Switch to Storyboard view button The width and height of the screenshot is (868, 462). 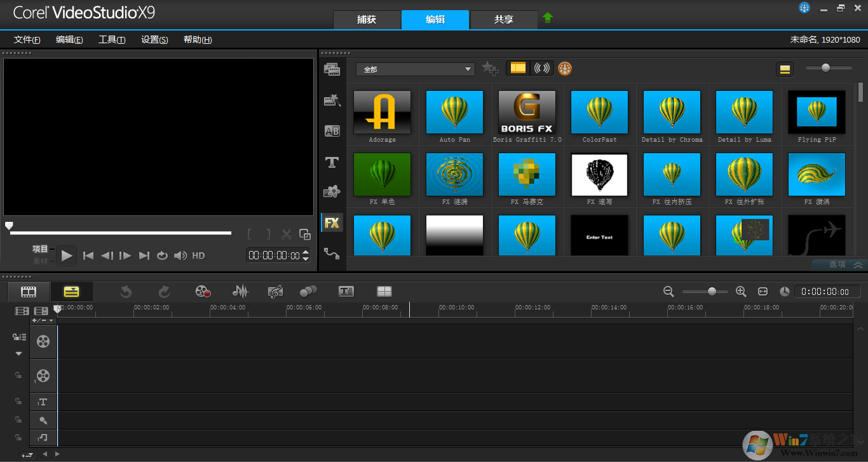click(29, 292)
